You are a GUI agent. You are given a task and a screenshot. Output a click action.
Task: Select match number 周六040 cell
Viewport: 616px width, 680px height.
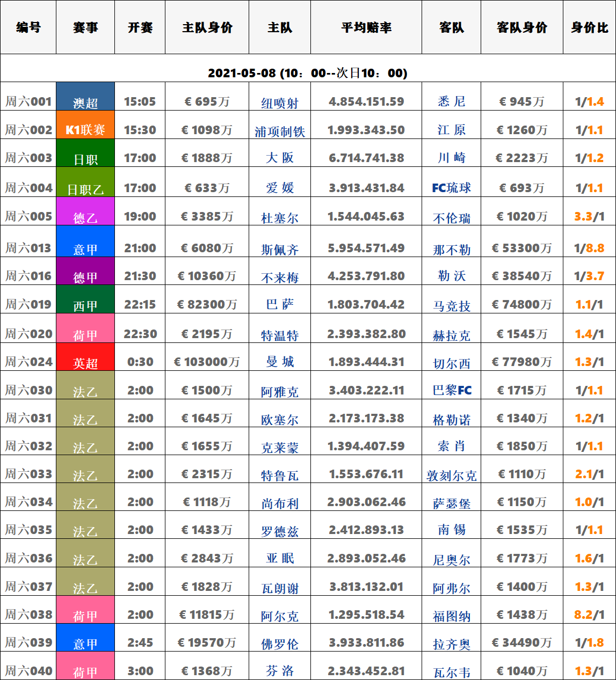tap(28, 671)
